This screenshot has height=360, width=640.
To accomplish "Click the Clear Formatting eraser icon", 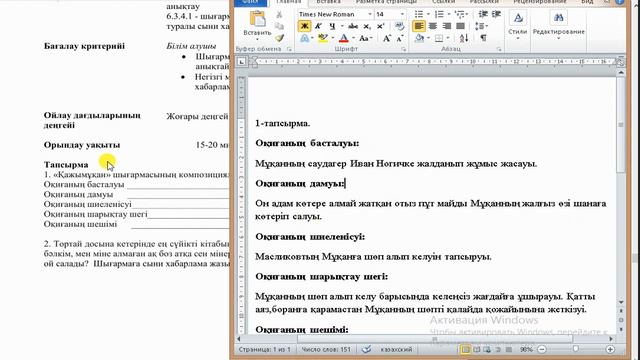I will (400, 26).
